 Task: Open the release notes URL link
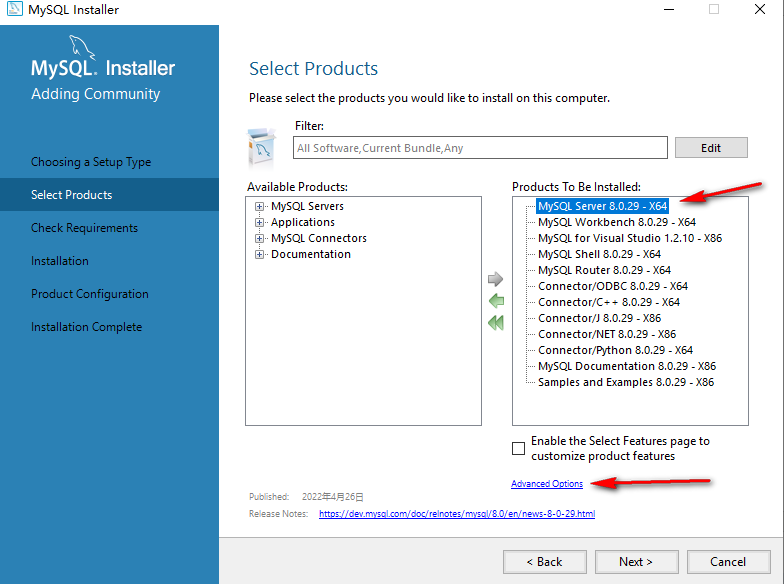457,514
